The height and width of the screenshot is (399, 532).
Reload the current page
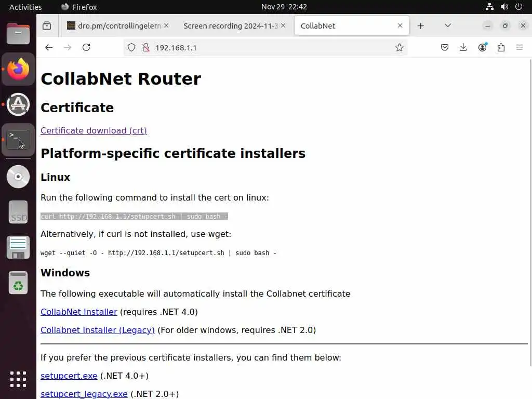coord(86,47)
